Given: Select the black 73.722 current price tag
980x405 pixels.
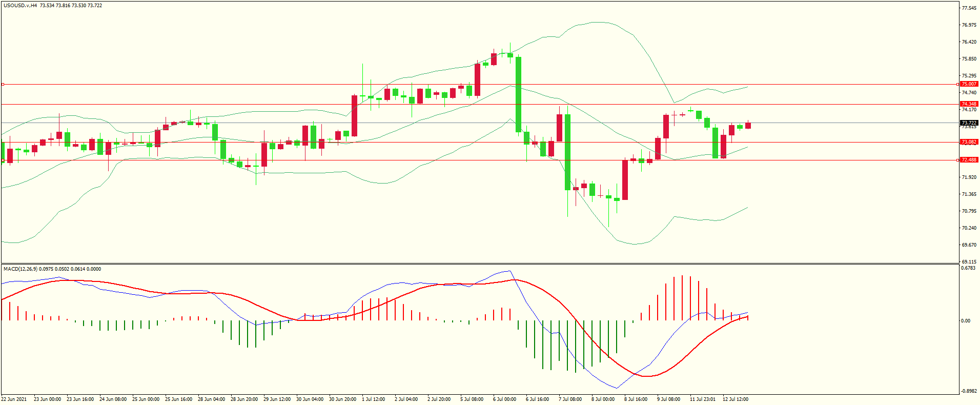Looking at the screenshot, I should (x=969, y=123).
